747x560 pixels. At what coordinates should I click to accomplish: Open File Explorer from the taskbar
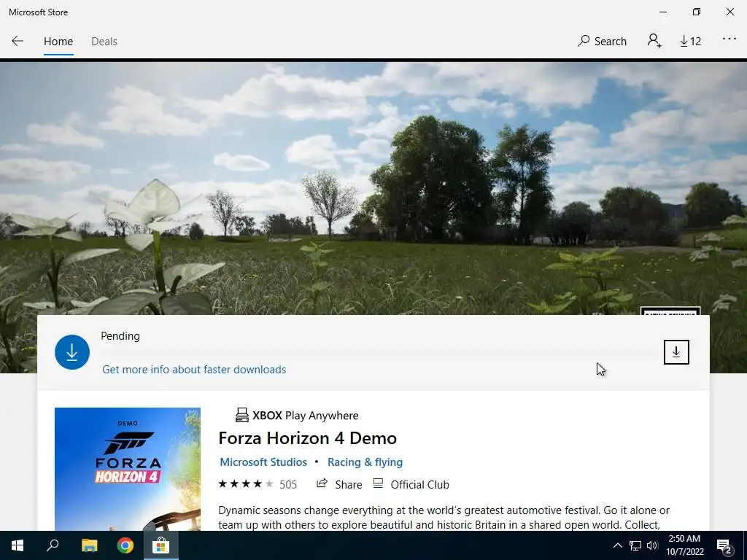coord(89,545)
